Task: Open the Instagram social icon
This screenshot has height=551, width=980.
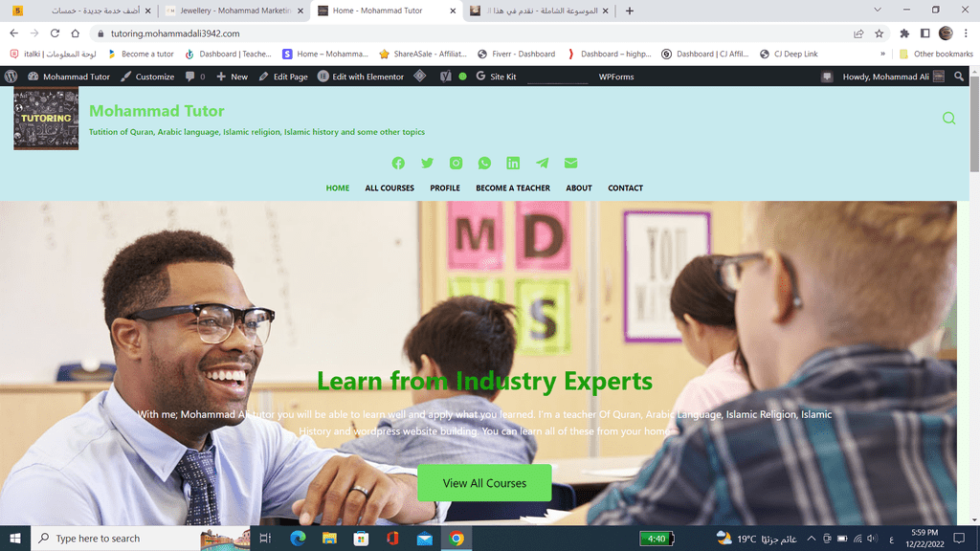Action: coord(457,163)
